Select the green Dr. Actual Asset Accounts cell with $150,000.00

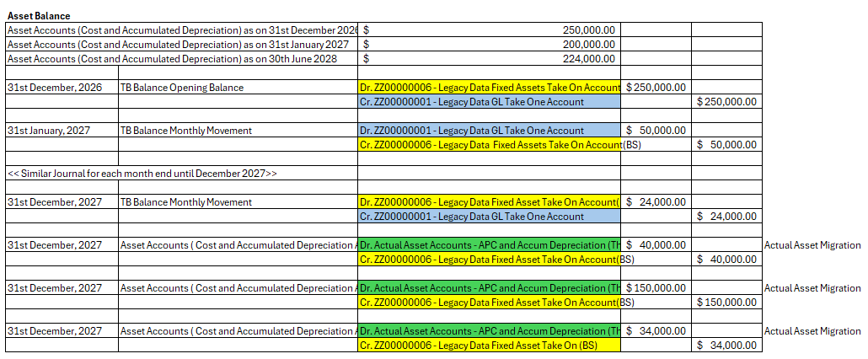tap(489, 288)
